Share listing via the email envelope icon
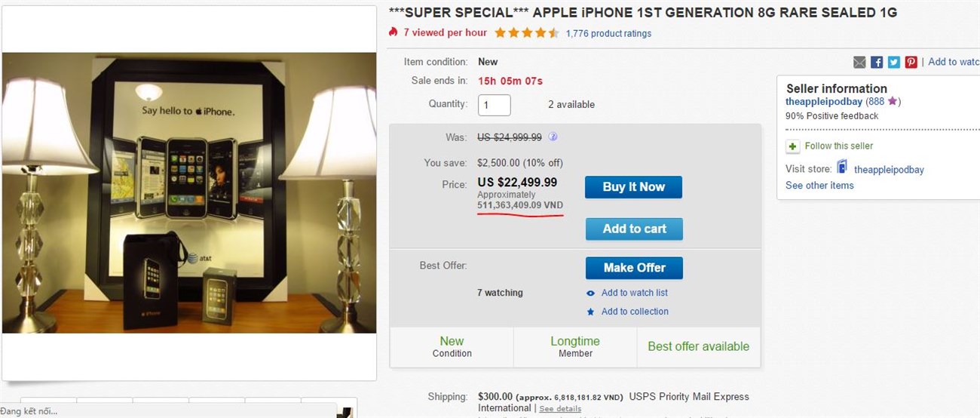The image size is (980, 418). [859, 62]
